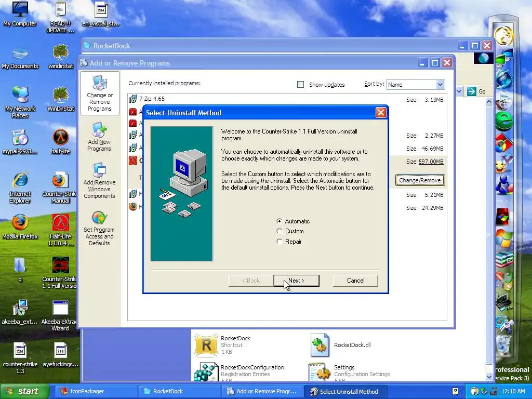Viewport: 532px width, 399px height.
Task: Click the Change/Remove button
Action: [420, 180]
